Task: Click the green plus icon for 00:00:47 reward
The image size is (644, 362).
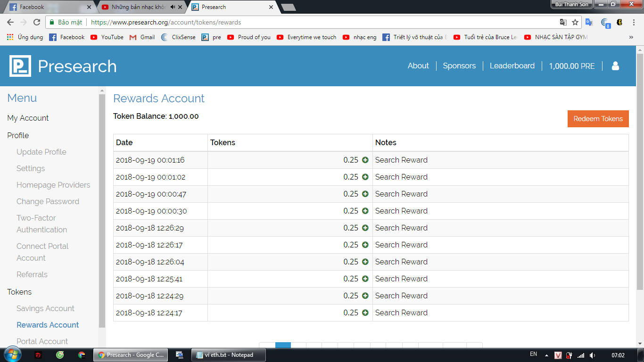Action: pyautogui.click(x=365, y=194)
